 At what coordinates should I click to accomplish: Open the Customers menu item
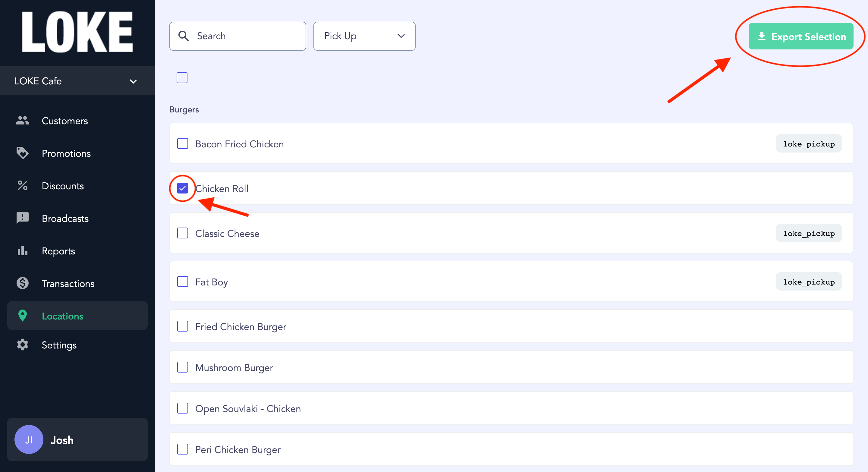coord(77,121)
